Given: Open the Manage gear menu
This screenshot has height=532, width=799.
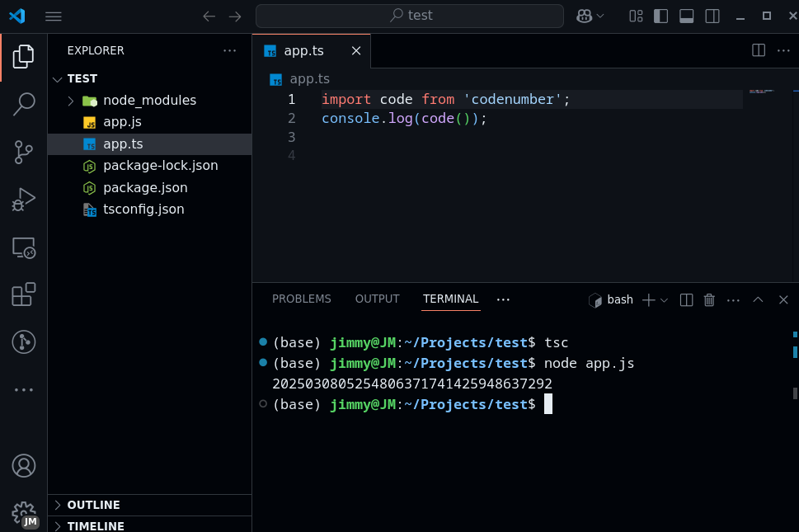Looking at the screenshot, I should pos(23,513).
